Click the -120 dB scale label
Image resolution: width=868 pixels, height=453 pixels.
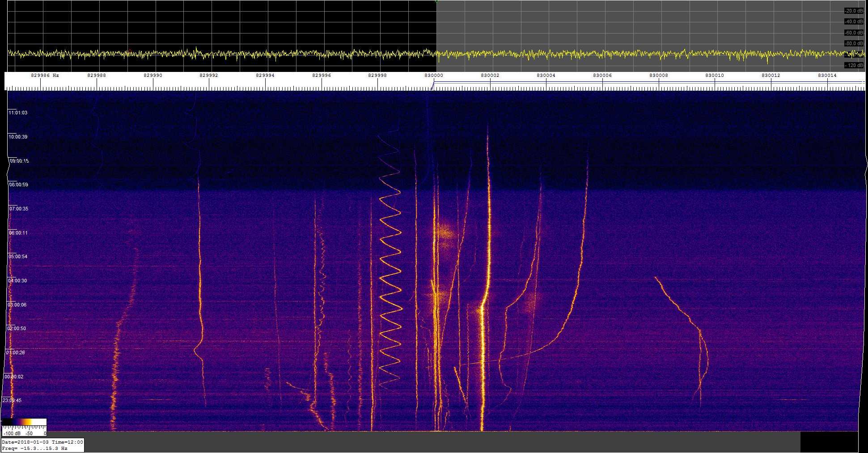[854, 65]
